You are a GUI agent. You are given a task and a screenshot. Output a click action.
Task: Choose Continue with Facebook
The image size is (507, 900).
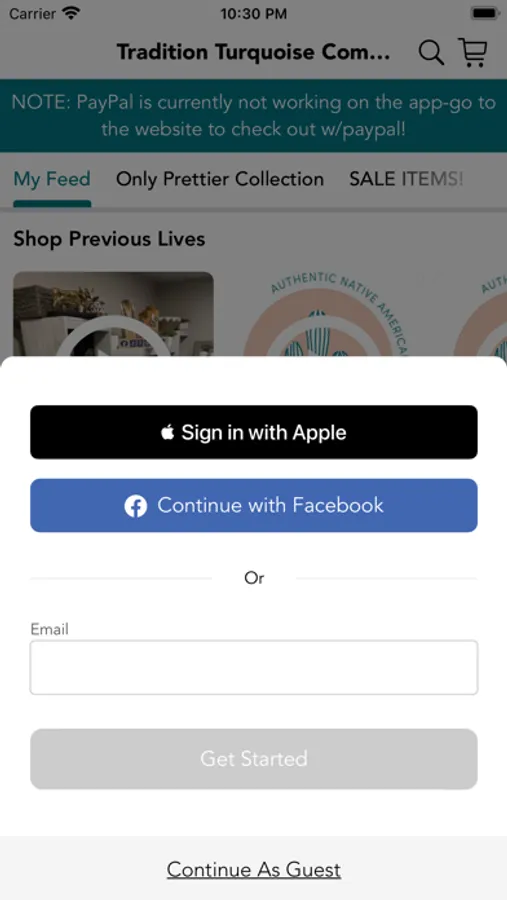[x=254, y=505]
